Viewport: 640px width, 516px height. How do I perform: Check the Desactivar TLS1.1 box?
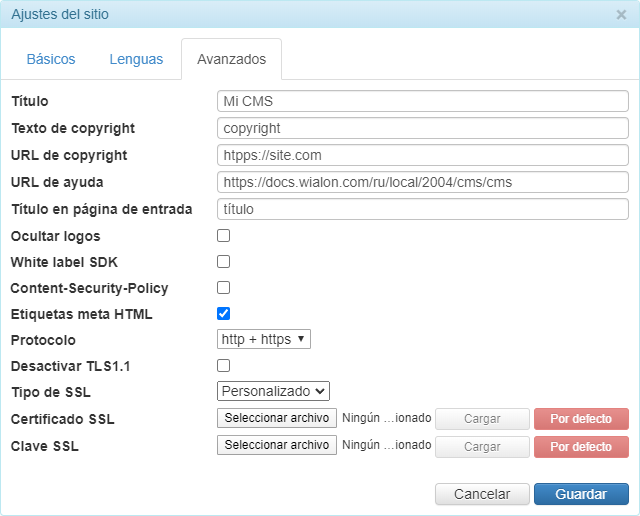[x=224, y=366]
